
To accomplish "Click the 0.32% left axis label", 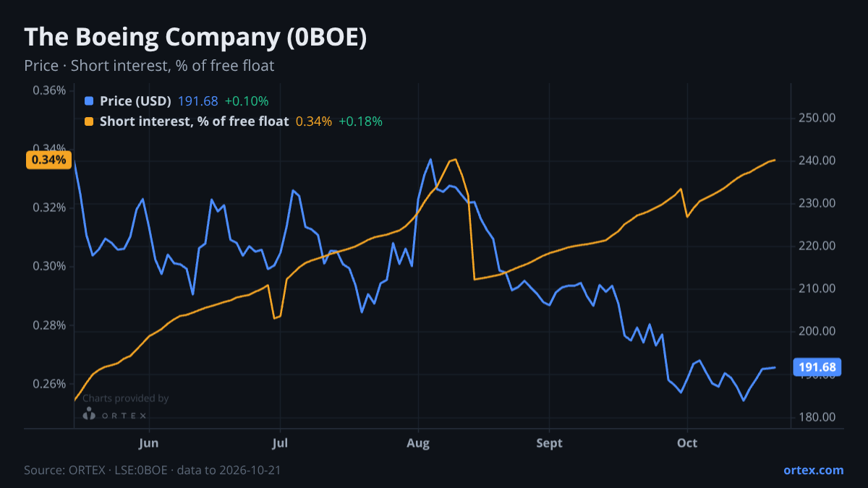I will click(x=49, y=207).
